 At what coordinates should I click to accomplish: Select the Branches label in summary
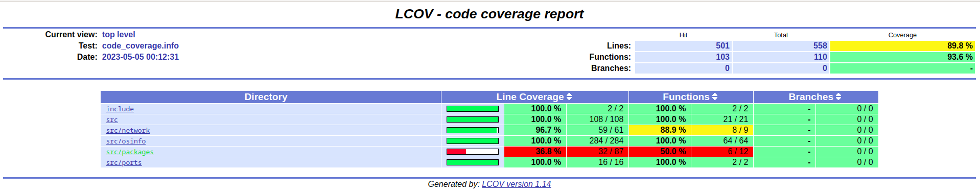[611, 68]
